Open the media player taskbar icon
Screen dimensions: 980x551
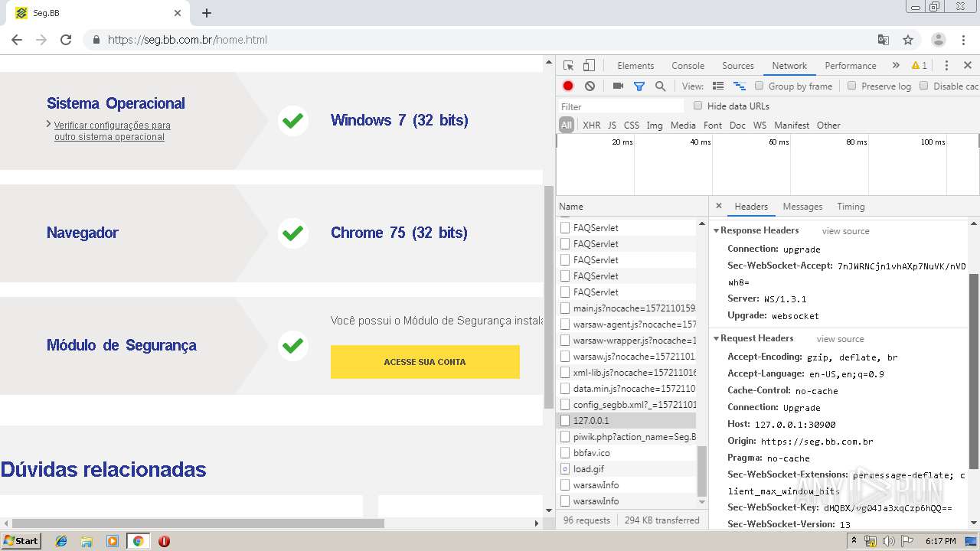coord(113,541)
